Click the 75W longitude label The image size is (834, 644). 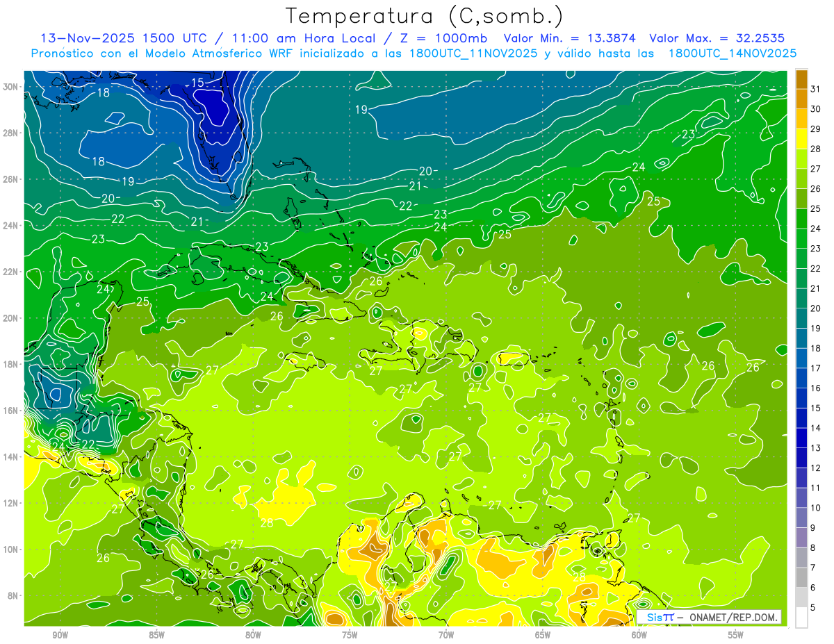pos(350,635)
